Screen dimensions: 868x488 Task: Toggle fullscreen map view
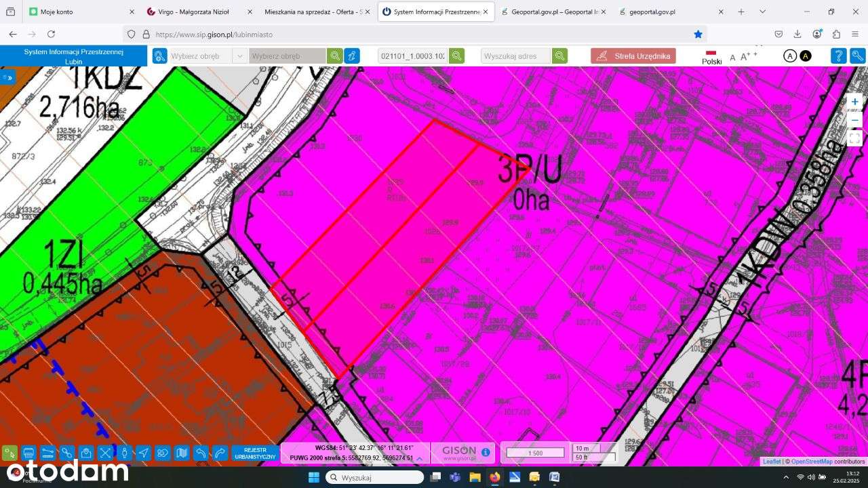pos(855,138)
